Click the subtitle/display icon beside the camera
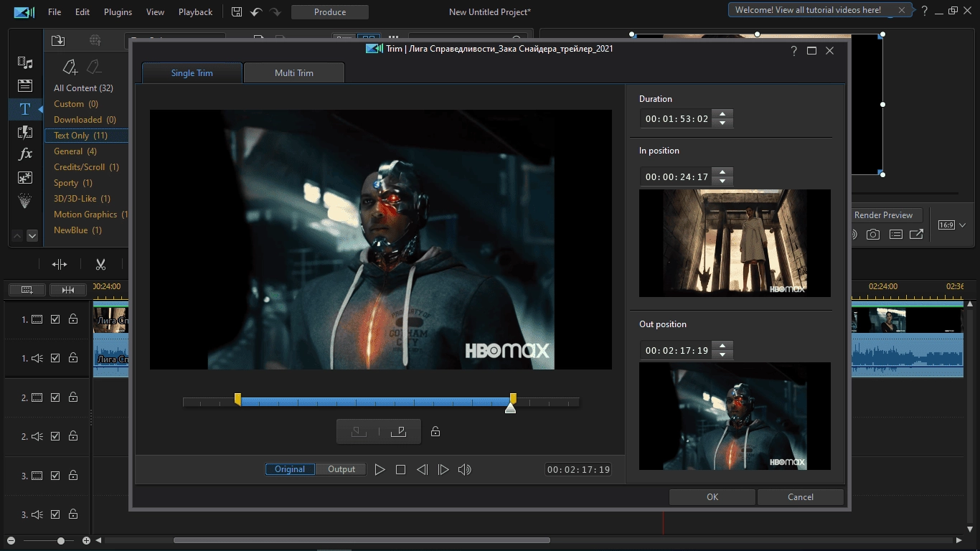This screenshot has width=980, height=551. 895,235
